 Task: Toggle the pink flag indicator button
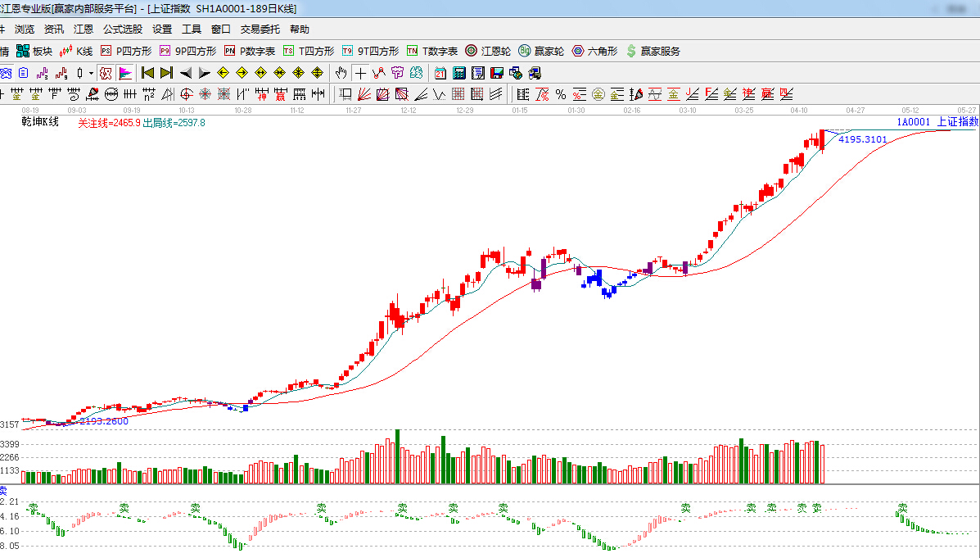point(126,73)
